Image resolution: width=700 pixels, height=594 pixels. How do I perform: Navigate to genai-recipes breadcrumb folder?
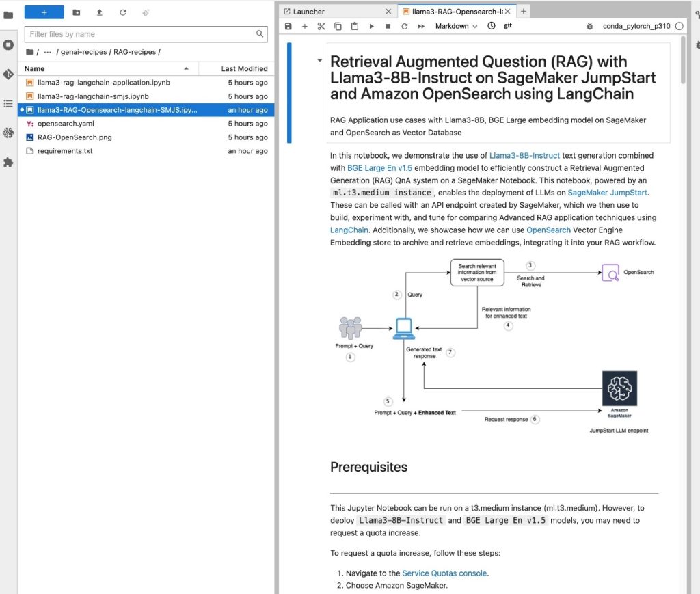(x=83, y=52)
